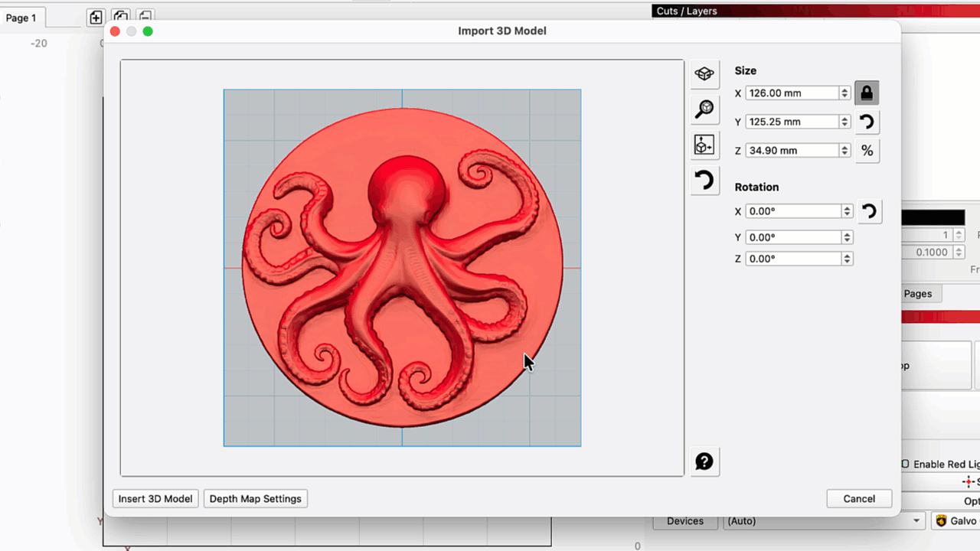
Task: Enable the Red Light checkbox
Action: (905, 464)
